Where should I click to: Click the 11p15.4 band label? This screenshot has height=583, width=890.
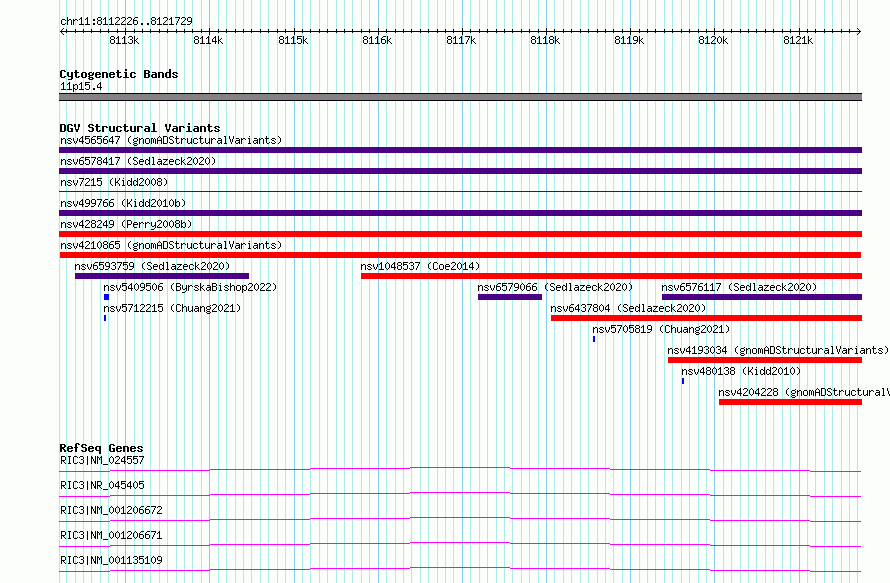point(81,86)
